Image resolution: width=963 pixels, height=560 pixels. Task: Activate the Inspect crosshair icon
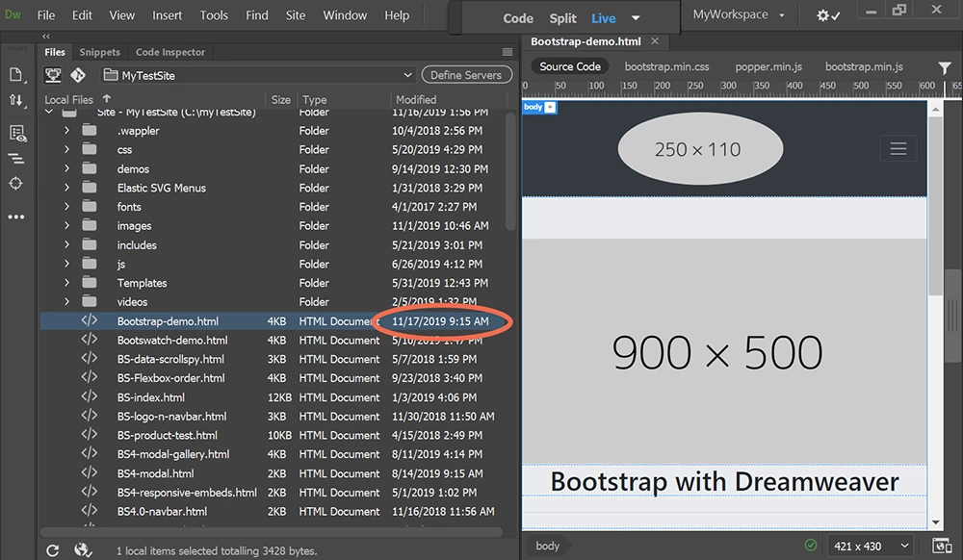pyautogui.click(x=15, y=184)
